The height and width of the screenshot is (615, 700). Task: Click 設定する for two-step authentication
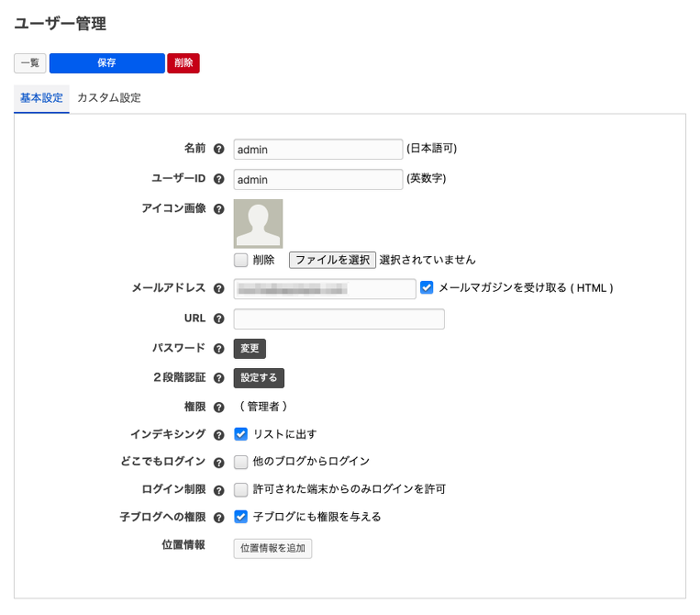259,378
